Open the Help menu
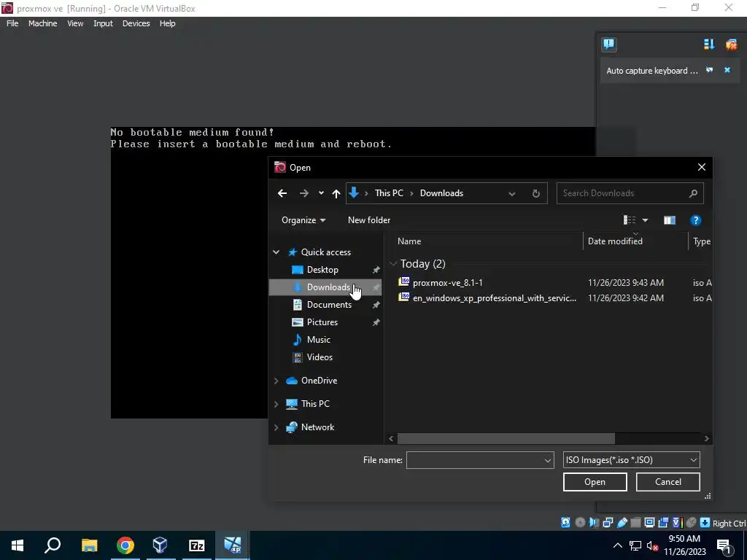 point(167,23)
